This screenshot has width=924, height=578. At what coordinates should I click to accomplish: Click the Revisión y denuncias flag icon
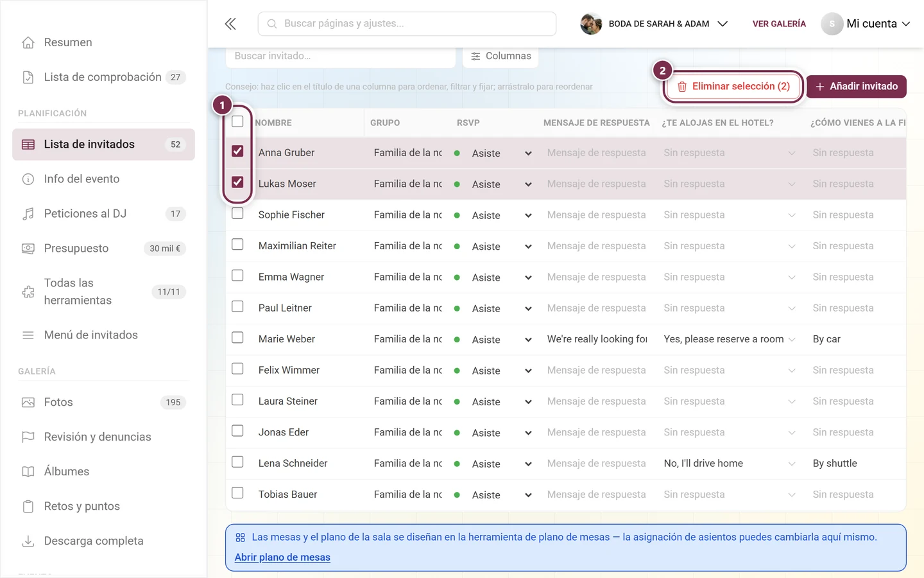tap(28, 437)
